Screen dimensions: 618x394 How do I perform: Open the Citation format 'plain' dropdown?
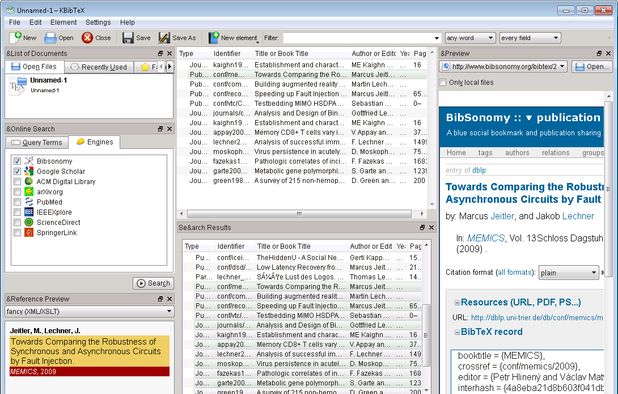[x=568, y=273]
